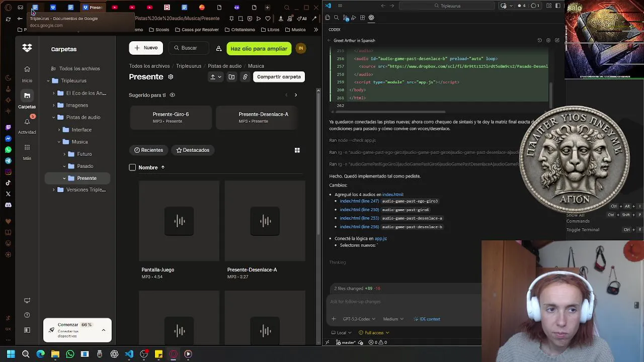Click the master branch in status bar
Image resolution: width=644 pixels, height=362 pixels.
pyautogui.click(x=346, y=342)
